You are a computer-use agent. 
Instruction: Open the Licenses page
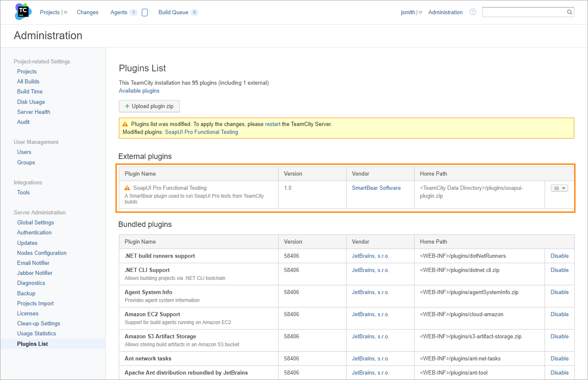tap(28, 313)
